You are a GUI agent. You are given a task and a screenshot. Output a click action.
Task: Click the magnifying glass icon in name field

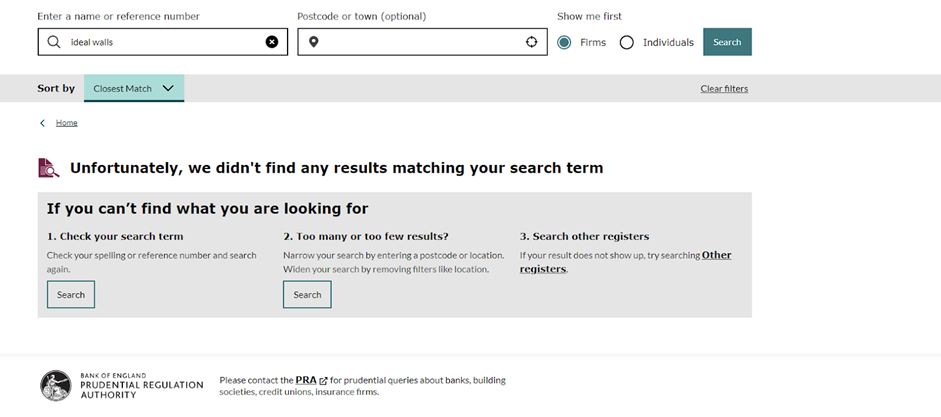click(x=54, y=42)
